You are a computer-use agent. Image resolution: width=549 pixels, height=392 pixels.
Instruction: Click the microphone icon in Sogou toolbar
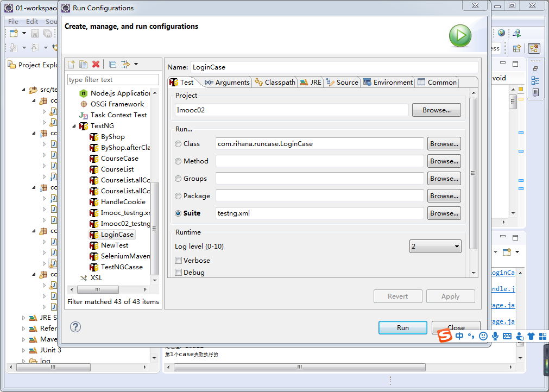pyautogui.click(x=495, y=337)
